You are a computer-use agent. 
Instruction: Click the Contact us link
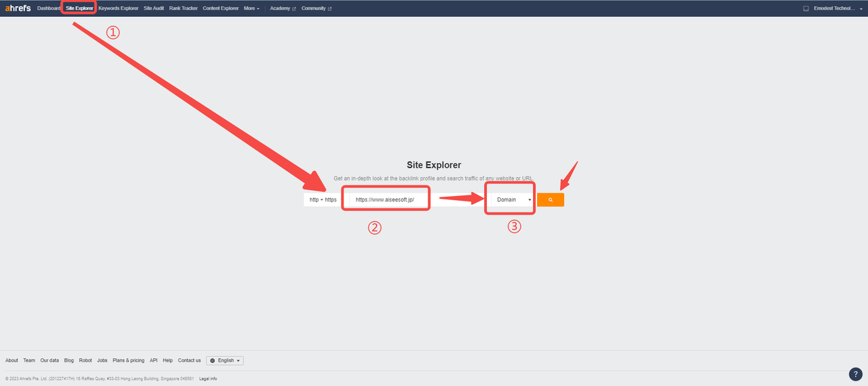click(x=189, y=360)
